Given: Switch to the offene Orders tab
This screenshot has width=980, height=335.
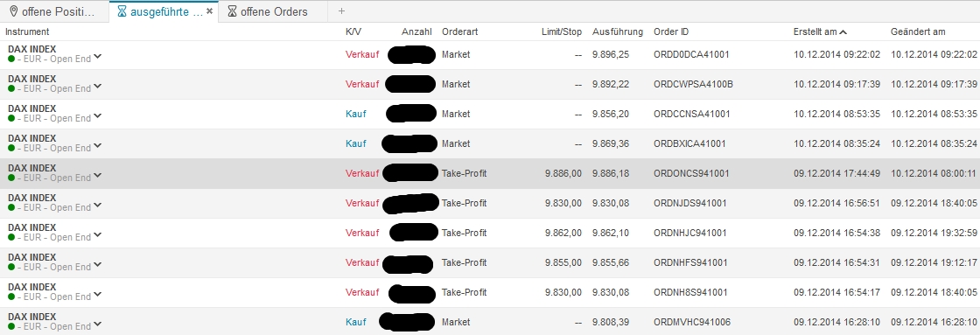Looking at the screenshot, I should [x=268, y=11].
